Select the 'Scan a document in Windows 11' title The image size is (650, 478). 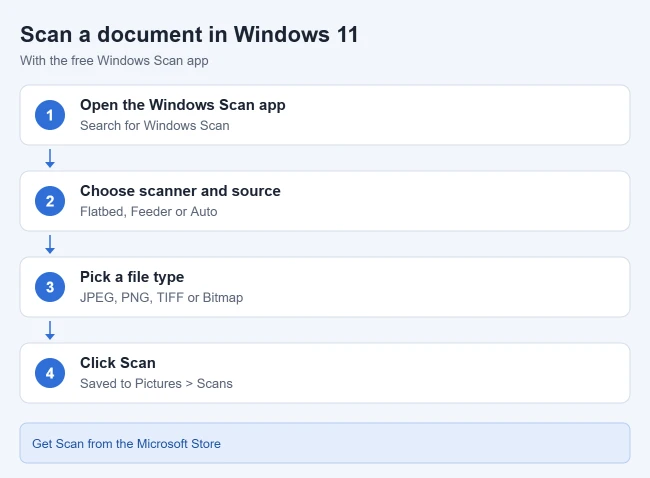coord(189,34)
